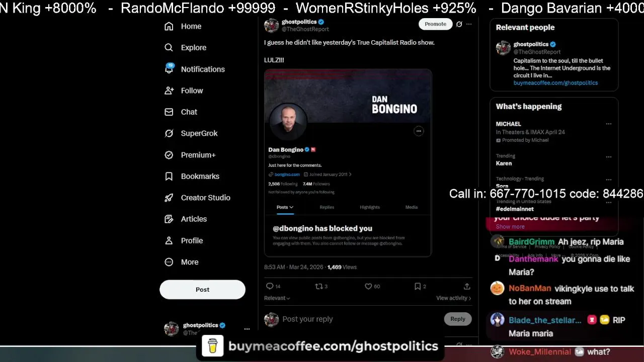This screenshot has width=644, height=362.
Task: Open three-dot menu beside sidebar account
Action: (247, 329)
